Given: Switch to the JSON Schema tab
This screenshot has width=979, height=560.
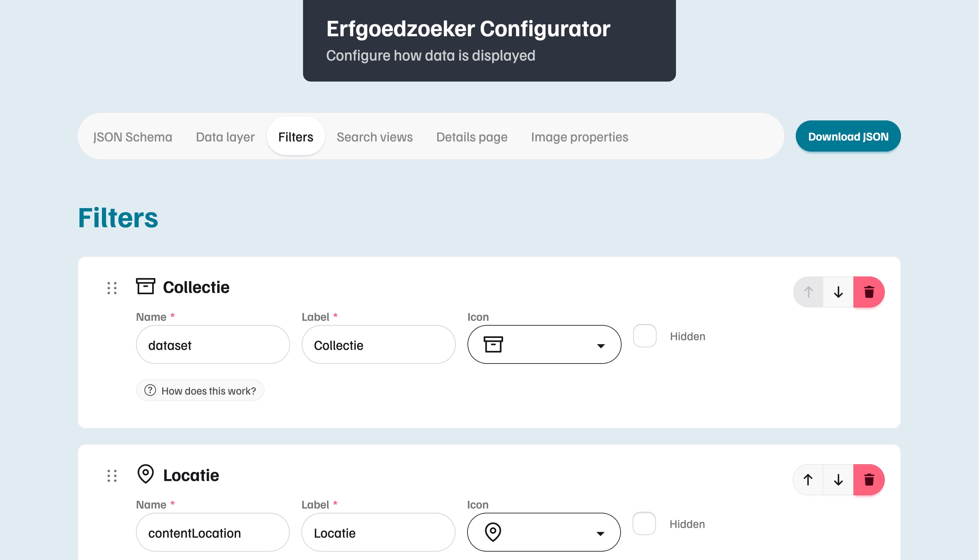Looking at the screenshot, I should click(133, 137).
